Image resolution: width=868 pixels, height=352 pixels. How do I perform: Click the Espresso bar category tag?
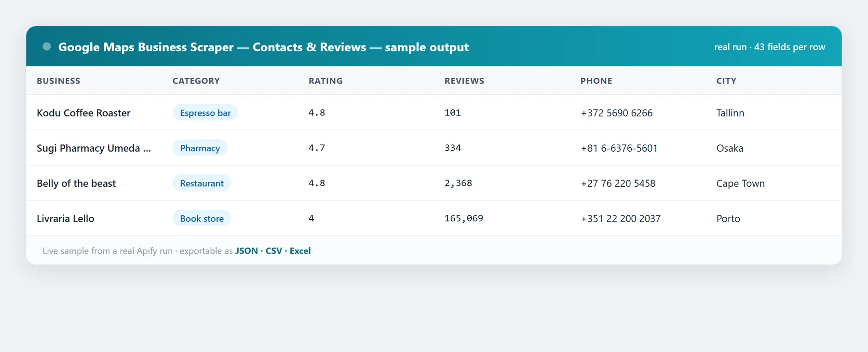(205, 113)
